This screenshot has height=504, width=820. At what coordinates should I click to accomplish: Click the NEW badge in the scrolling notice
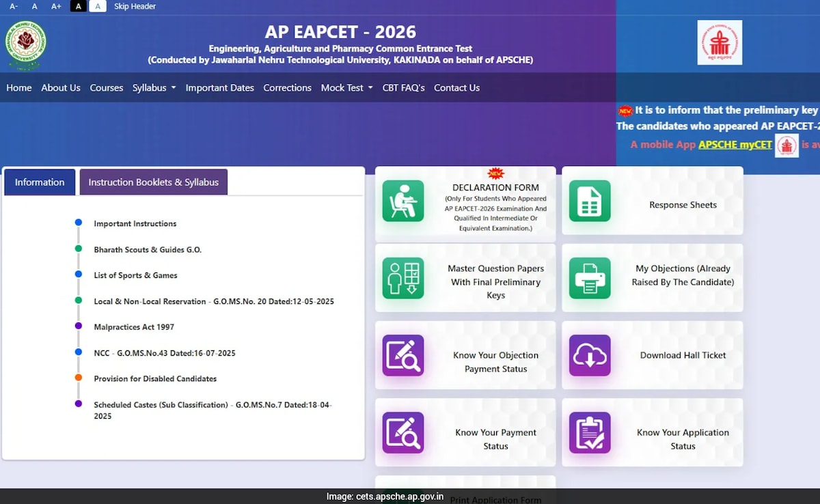(x=625, y=111)
